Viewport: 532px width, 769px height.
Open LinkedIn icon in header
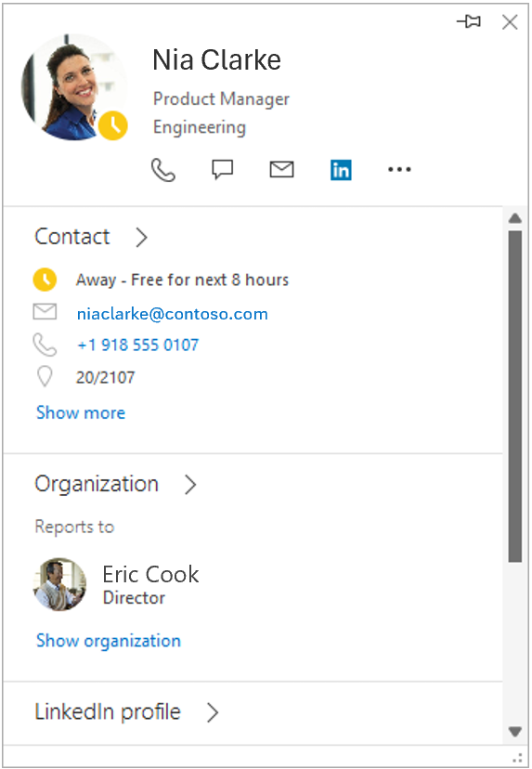click(341, 170)
